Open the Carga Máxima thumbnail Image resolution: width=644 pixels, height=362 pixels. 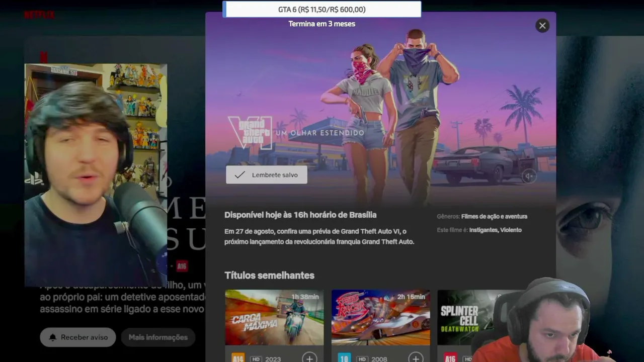274,317
